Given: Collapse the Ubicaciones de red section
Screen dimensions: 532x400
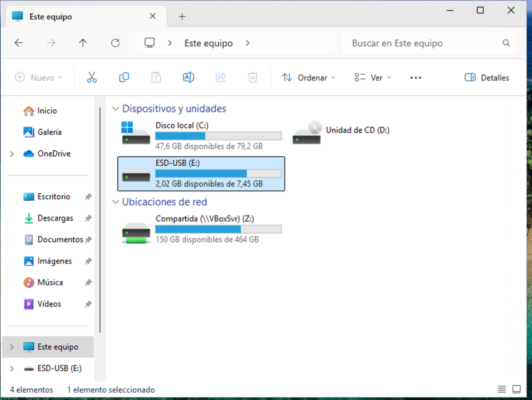Looking at the screenshot, I should tap(116, 202).
